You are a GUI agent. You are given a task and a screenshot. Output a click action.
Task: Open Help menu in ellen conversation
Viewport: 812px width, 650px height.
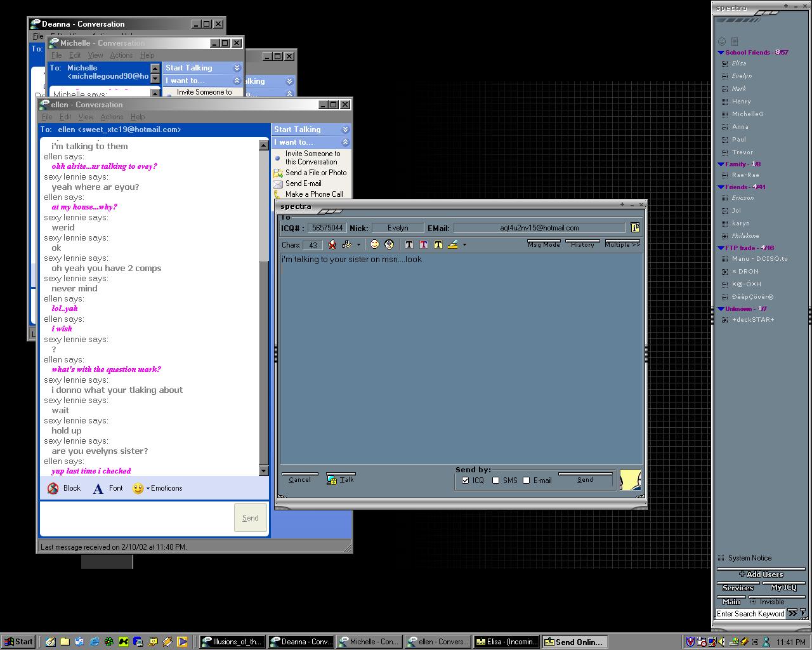coord(138,117)
